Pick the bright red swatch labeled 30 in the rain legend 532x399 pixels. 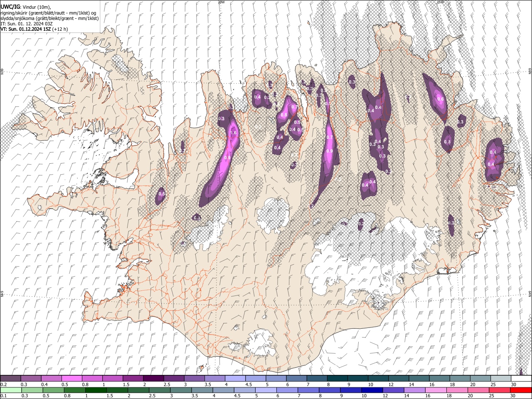point(521,390)
